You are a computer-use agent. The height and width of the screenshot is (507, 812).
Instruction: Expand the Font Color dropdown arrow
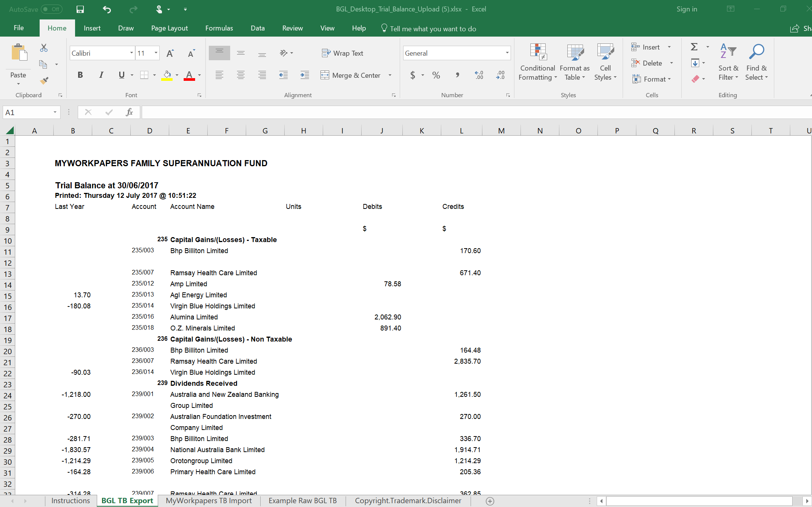coord(199,75)
